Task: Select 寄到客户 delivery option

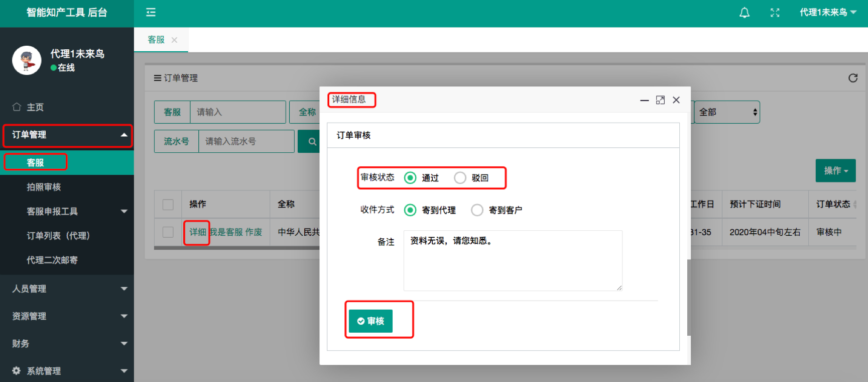Action: tap(477, 210)
